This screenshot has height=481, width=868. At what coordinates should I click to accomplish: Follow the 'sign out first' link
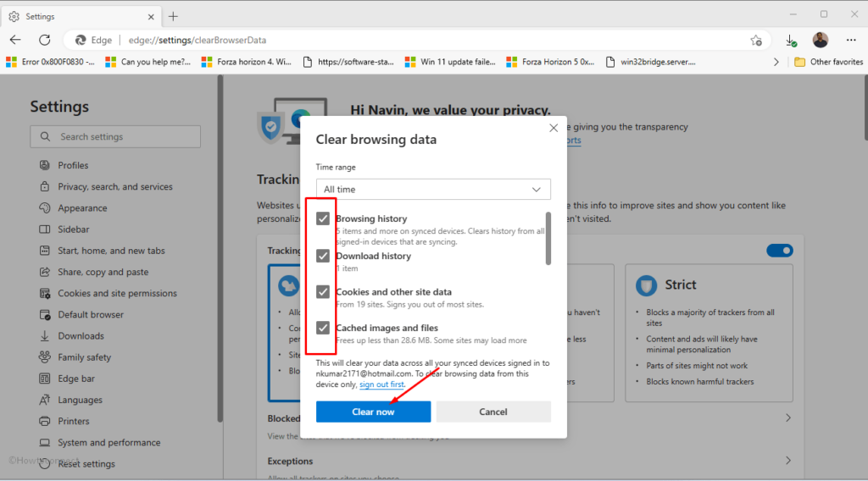[x=381, y=384]
